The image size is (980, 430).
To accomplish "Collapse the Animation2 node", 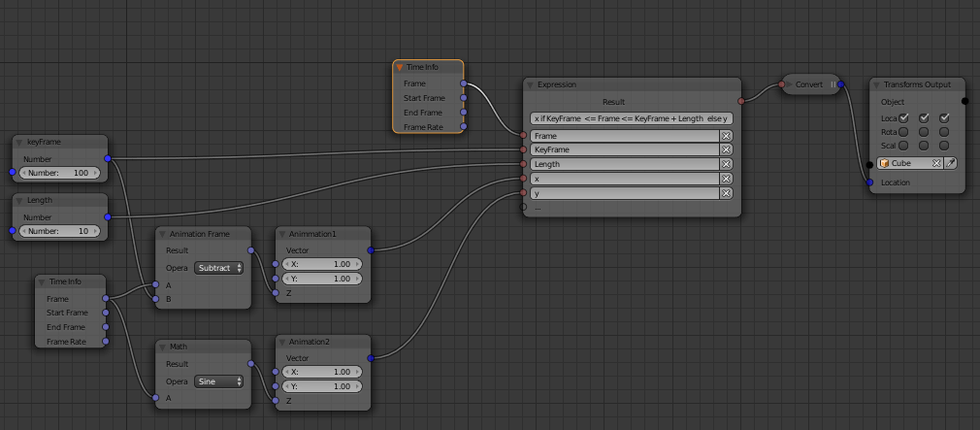I will (x=281, y=343).
